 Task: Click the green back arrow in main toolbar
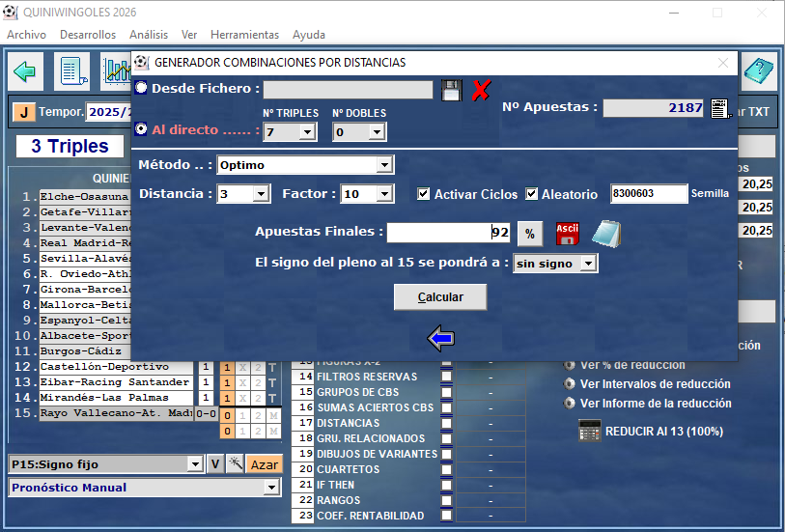coord(25,71)
